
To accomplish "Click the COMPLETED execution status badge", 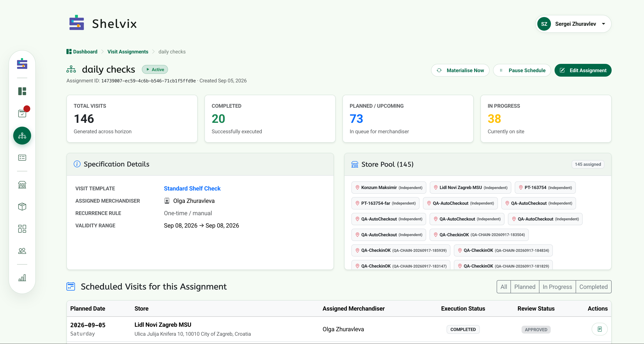I will [x=463, y=329].
